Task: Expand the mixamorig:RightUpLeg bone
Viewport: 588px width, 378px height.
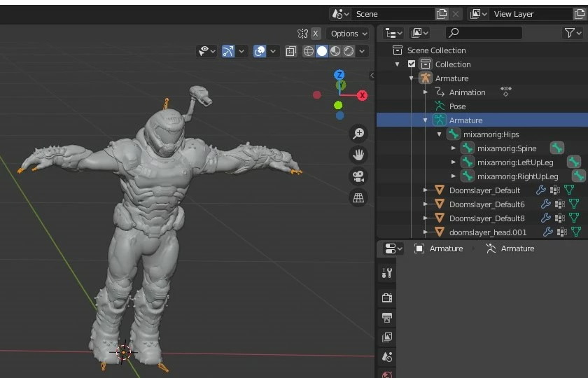Action: click(454, 176)
